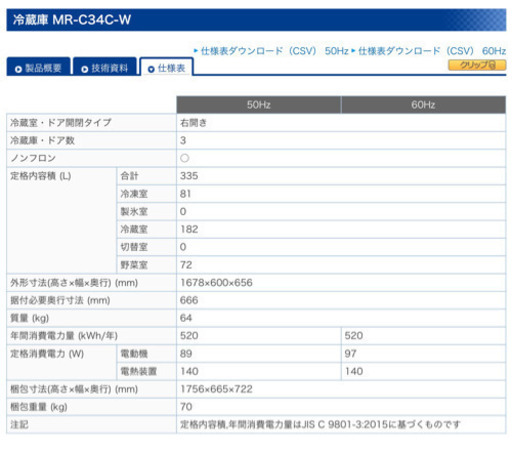This screenshot has width=512, height=455.
Task: Click the page title 冷蔵庫 MR-C34C-W
Action: (x=72, y=20)
